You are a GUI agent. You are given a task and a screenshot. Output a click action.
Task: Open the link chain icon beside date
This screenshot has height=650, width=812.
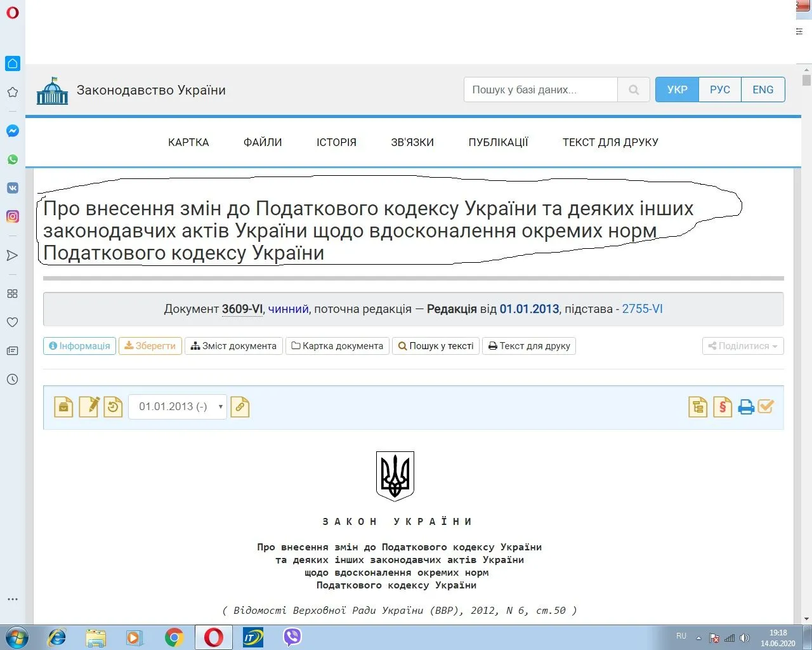[240, 407]
